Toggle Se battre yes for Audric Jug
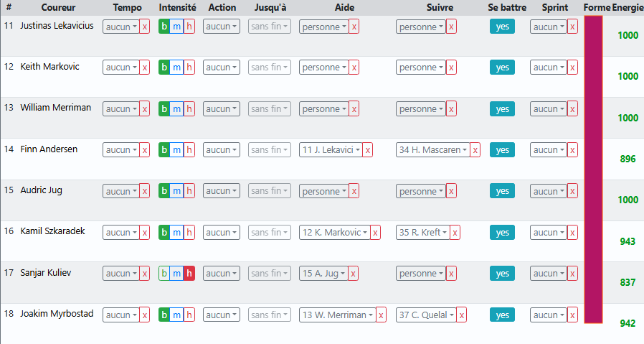This screenshot has height=344, width=644. tap(502, 191)
